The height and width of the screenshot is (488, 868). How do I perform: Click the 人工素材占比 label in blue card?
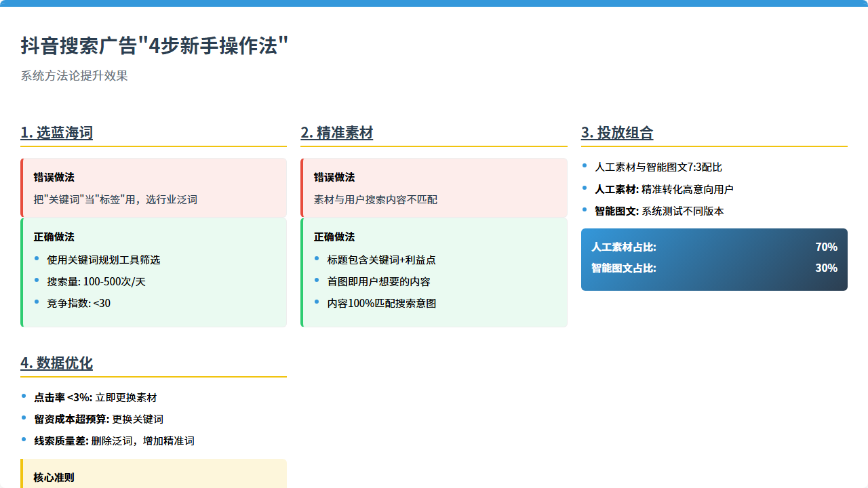pos(624,247)
